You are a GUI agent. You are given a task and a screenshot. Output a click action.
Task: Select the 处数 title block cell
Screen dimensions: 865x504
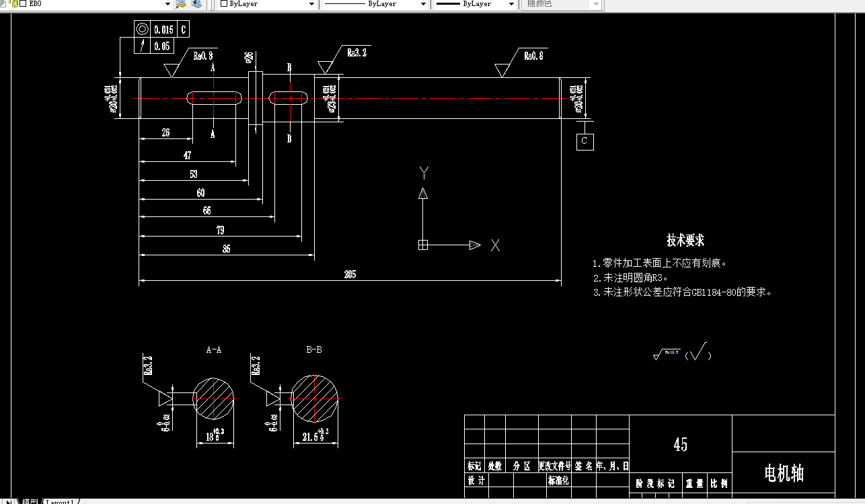pos(495,466)
